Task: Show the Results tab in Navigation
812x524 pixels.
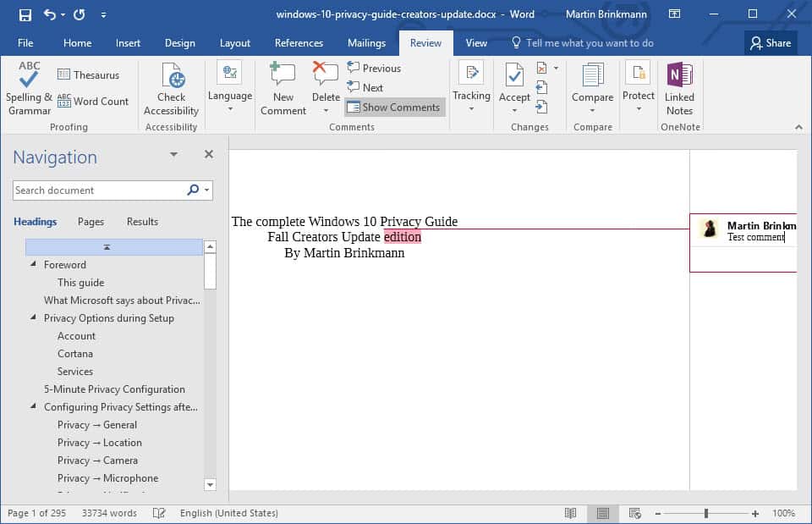Action: [x=142, y=222]
